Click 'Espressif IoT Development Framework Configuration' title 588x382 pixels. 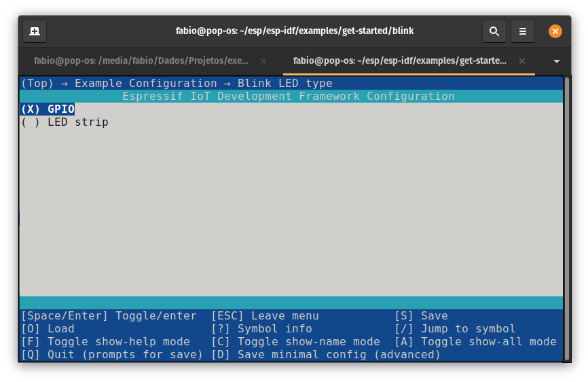[289, 97]
